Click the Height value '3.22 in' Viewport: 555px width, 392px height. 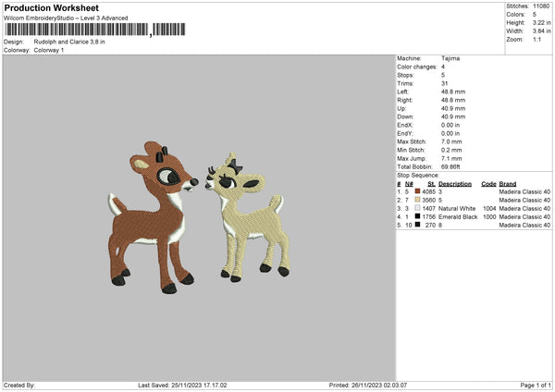point(541,22)
